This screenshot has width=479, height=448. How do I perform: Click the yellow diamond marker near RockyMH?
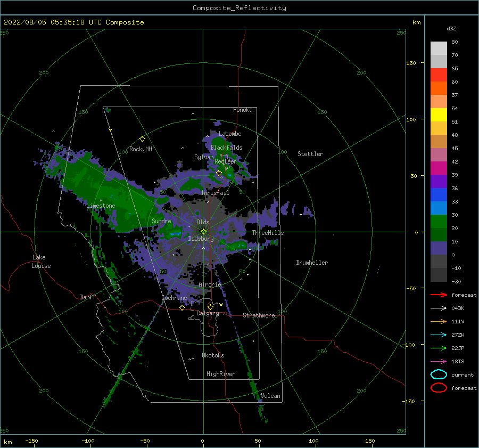pos(142,139)
